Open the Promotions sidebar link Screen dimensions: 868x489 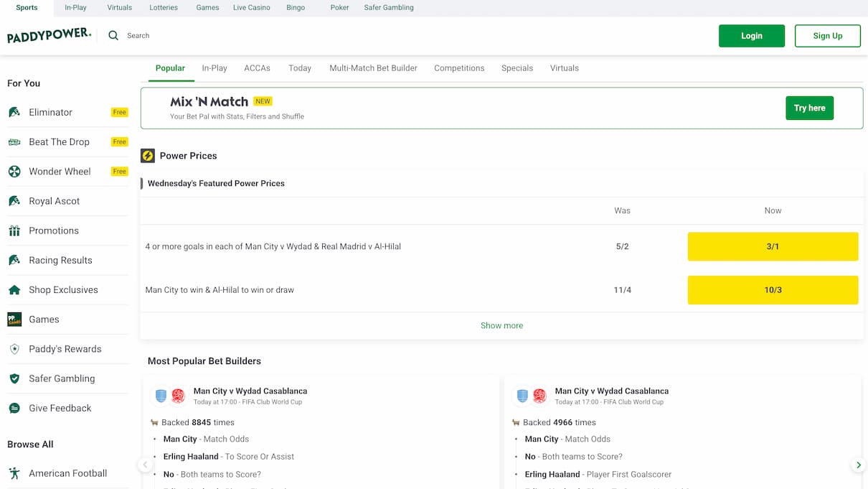(54, 230)
